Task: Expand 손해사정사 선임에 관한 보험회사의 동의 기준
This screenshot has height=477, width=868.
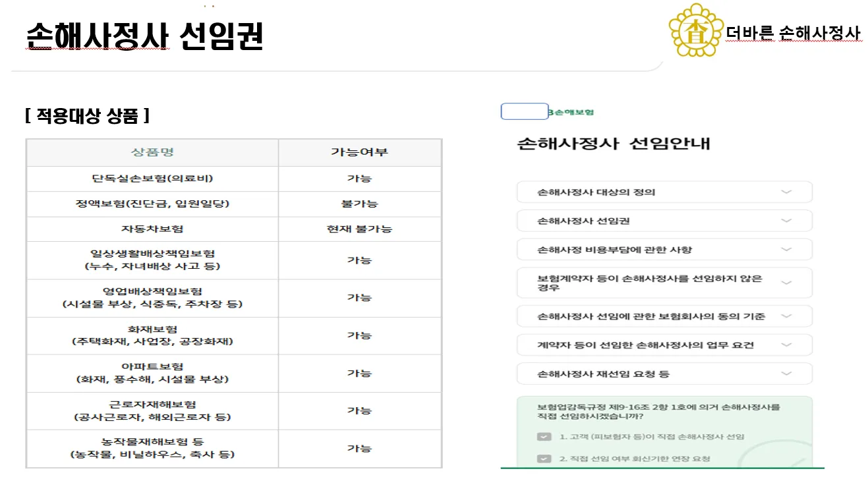Action: [664, 316]
